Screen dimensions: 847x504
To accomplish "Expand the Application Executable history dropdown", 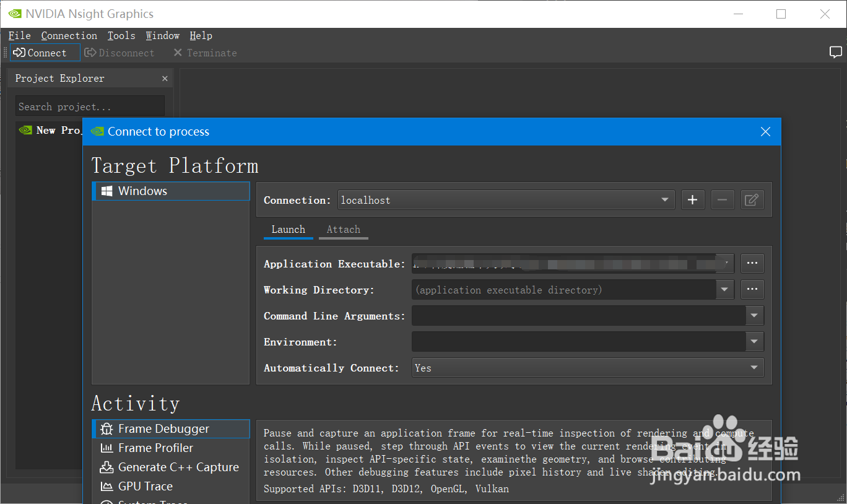I will tap(725, 264).
